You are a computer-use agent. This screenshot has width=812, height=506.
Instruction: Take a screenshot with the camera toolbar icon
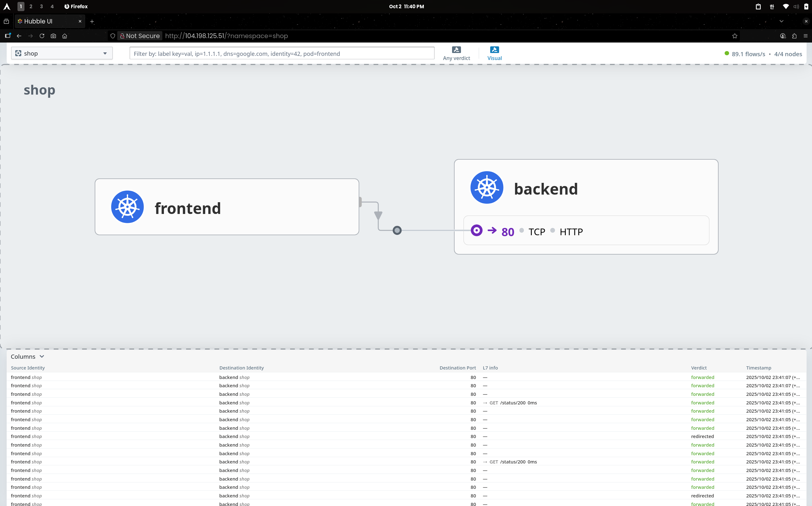click(53, 36)
